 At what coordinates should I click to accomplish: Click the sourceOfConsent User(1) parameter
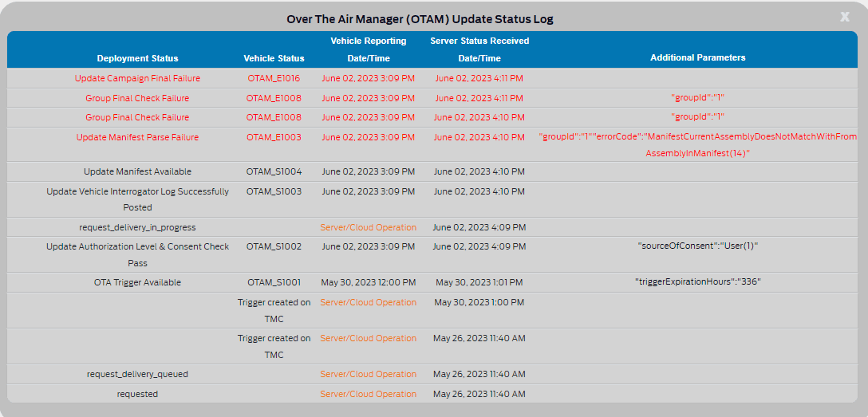697,246
